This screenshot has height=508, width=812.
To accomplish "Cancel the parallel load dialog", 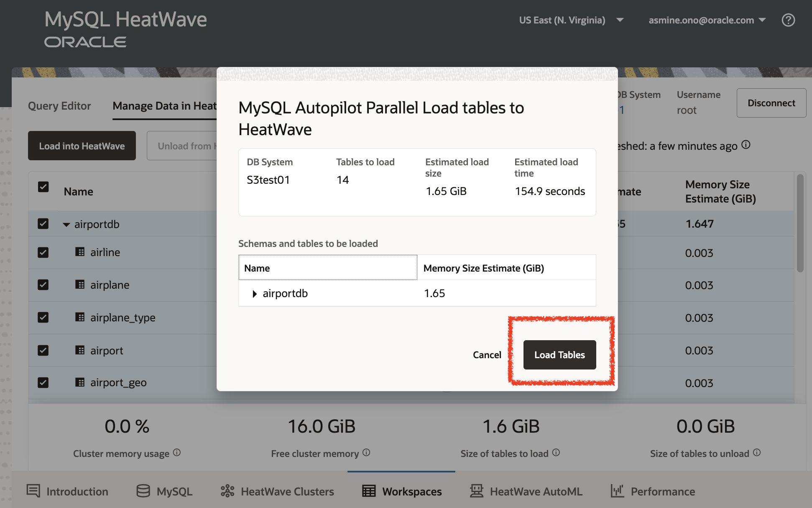I will pos(487,355).
